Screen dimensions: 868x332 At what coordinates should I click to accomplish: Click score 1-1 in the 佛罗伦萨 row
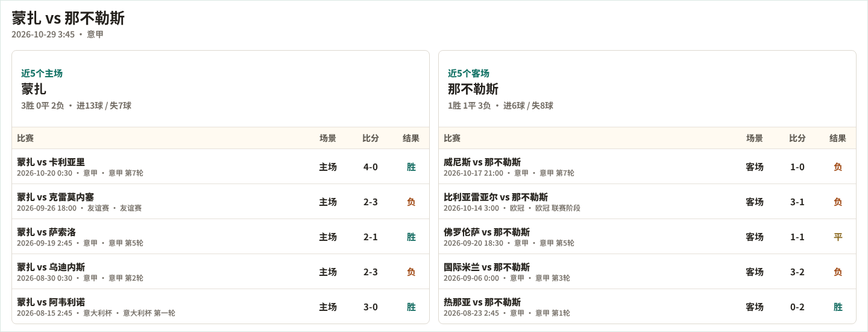pos(797,237)
